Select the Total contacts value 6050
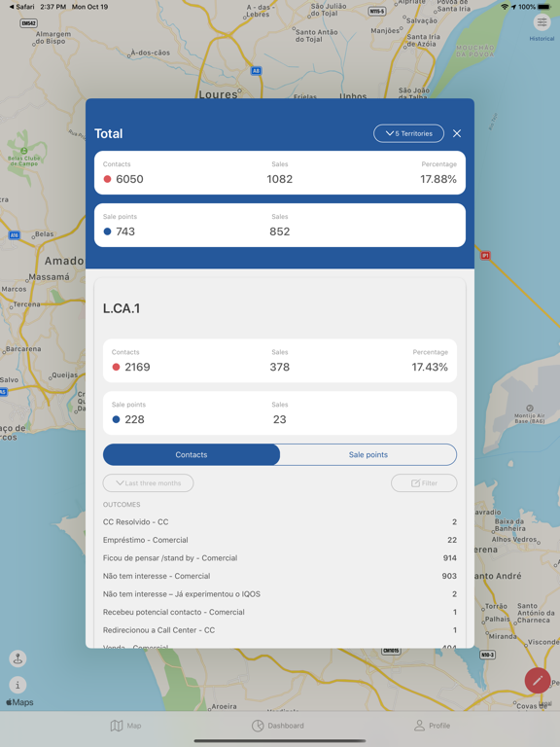The width and height of the screenshot is (560, 747). tap(129, 179)
